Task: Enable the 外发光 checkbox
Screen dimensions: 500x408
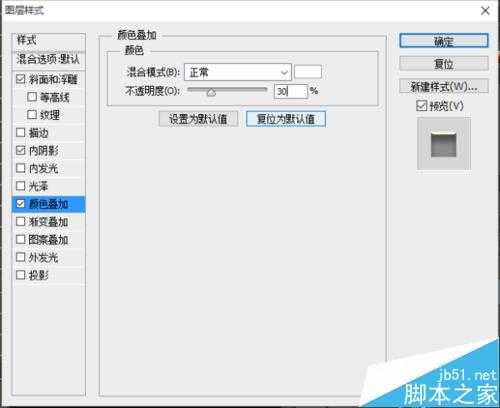Action: click(x=21, y=257)
